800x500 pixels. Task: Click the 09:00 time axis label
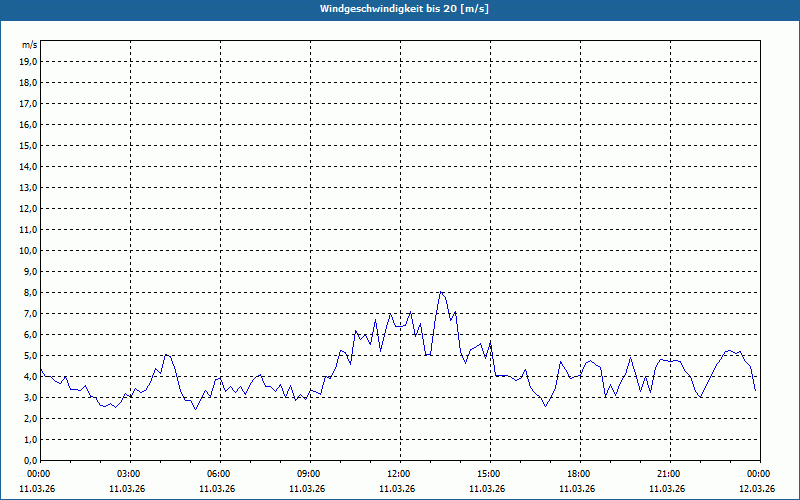[x=309, y=473]
